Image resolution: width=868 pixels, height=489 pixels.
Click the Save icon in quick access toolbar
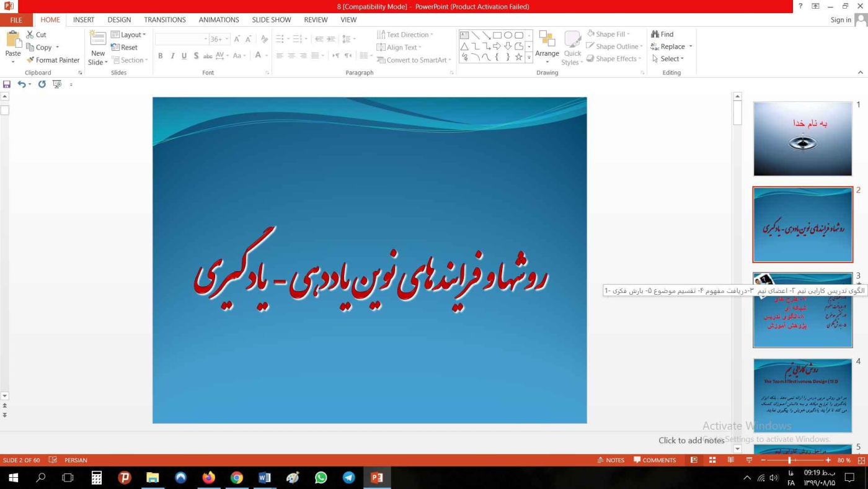(x=7, y=84)
